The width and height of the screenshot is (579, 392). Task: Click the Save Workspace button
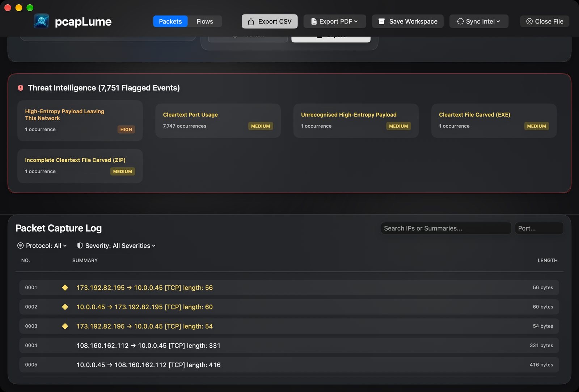pos(408,21)
